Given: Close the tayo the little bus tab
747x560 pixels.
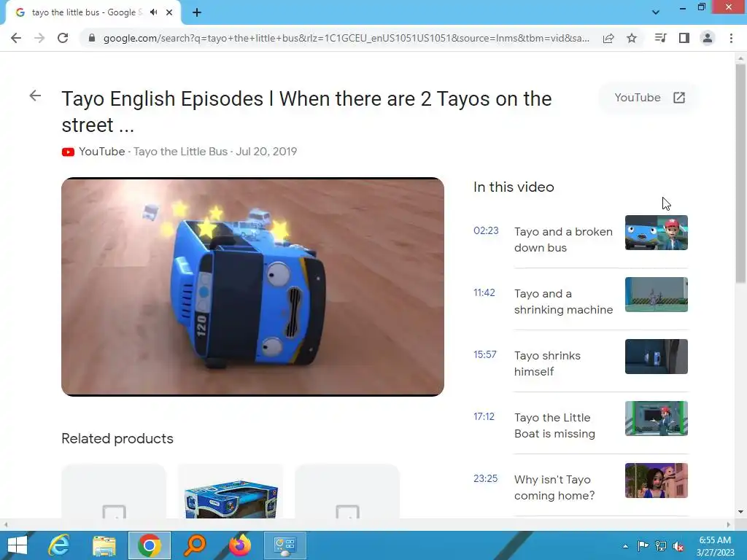Looking at the screenshot, I should pyautogui.click(x=169, y=12).
